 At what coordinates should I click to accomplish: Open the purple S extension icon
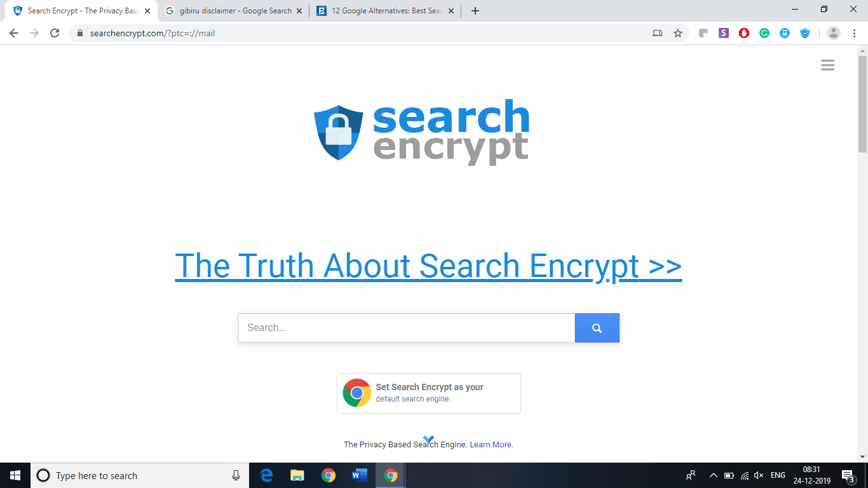coord(724,33)
